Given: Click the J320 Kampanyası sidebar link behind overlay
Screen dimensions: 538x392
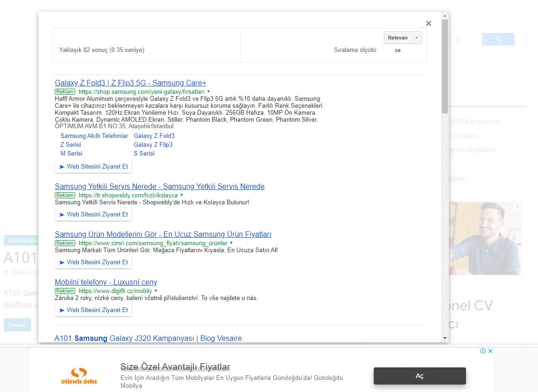Looking at the screenshot, I should (475, 122).
